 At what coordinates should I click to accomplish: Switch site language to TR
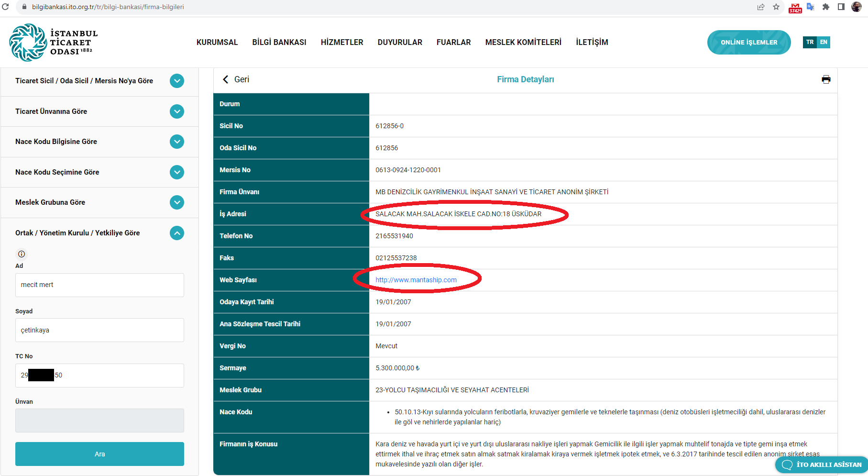810,42
